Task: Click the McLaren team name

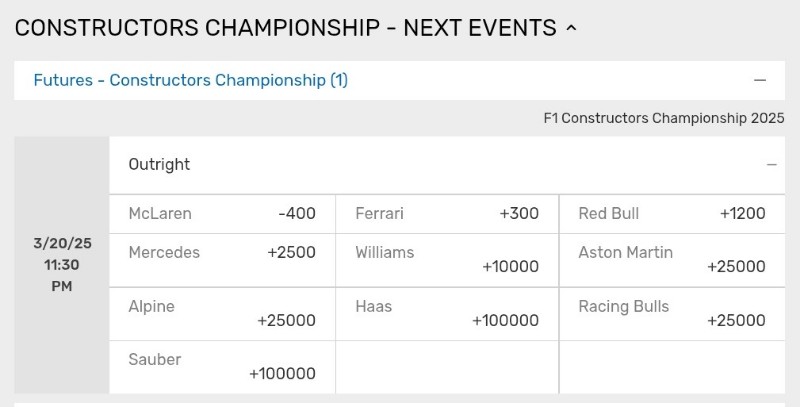Action: tap(160, 213)
